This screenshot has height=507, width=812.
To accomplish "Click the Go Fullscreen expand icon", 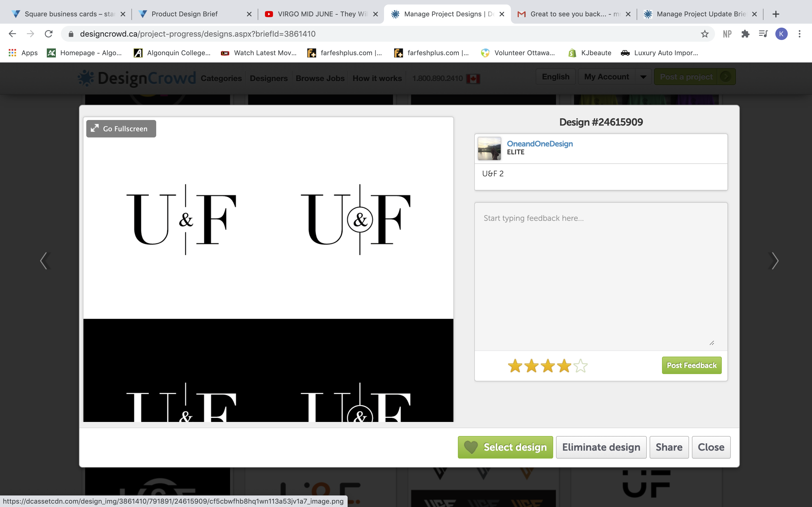I will (x=95, y=128).
